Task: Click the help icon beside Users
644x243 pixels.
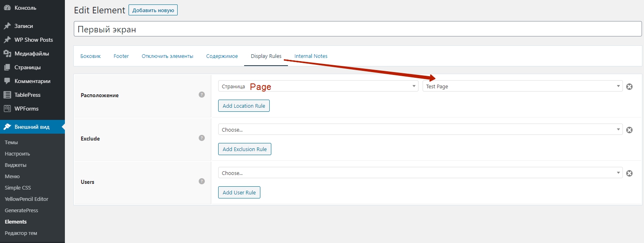Action: pyautogui.click(x=202, y=181)
